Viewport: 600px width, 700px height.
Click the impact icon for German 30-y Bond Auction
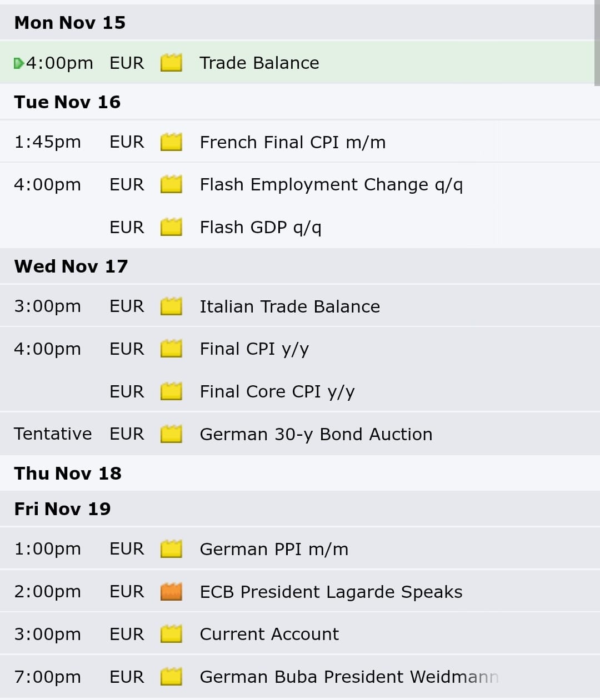pos(171,434)
